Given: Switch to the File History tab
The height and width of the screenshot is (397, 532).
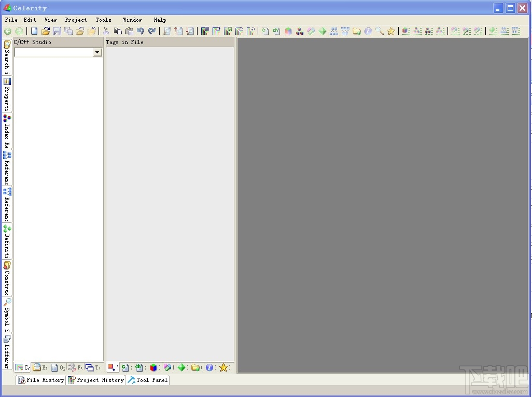Looking at the screenshot, I should coord(41,380).
